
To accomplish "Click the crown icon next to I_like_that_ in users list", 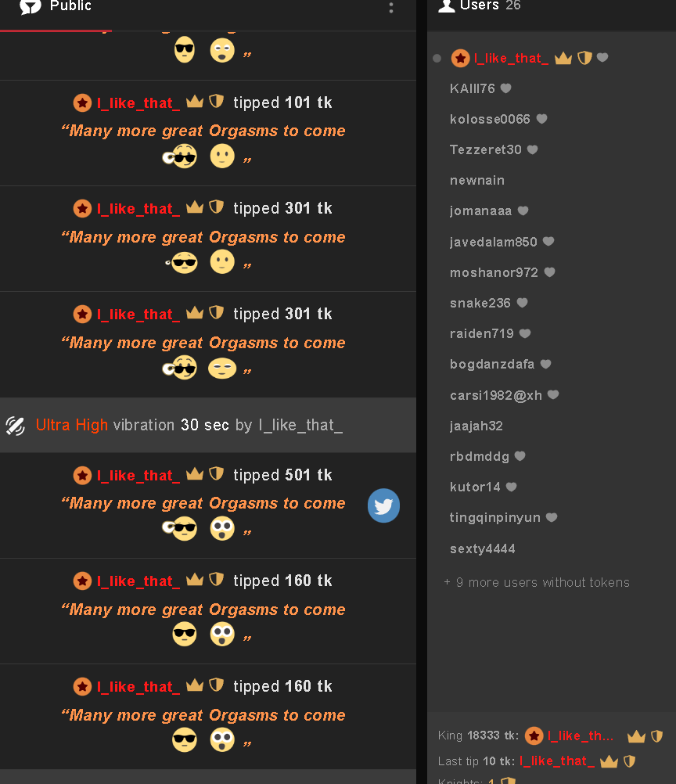I will pyautogui.click(x=563, y=58).
